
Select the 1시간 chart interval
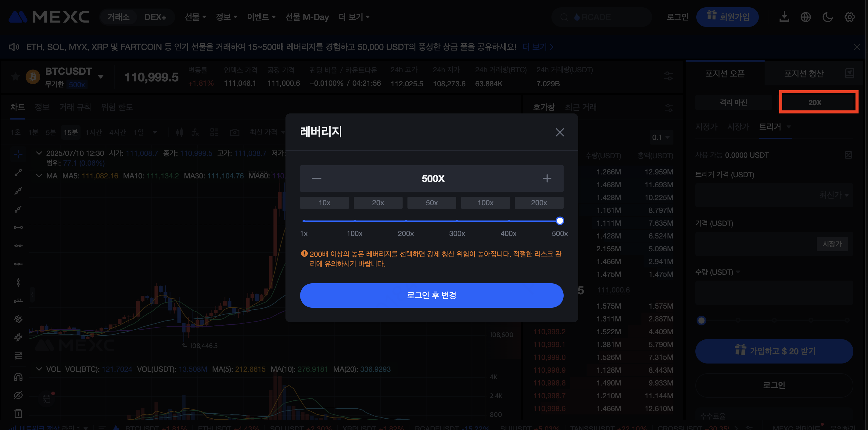click(x=93, y=132)
